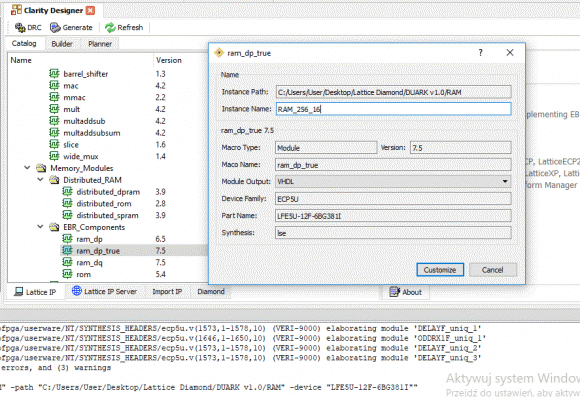The height and width of the screenshot is (397, 580).
Task: Click the dialog help question mark
Action: (480, 53)
